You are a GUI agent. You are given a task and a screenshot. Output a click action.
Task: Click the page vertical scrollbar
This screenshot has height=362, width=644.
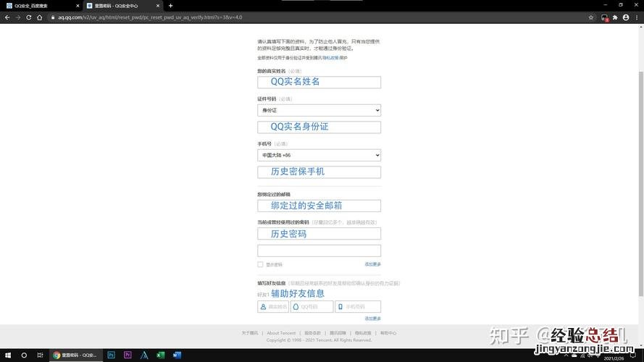(640, 183)
